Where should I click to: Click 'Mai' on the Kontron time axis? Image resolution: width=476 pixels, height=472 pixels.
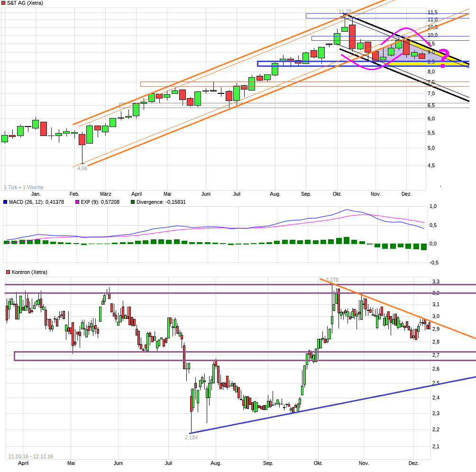click(x=71, y=463)
